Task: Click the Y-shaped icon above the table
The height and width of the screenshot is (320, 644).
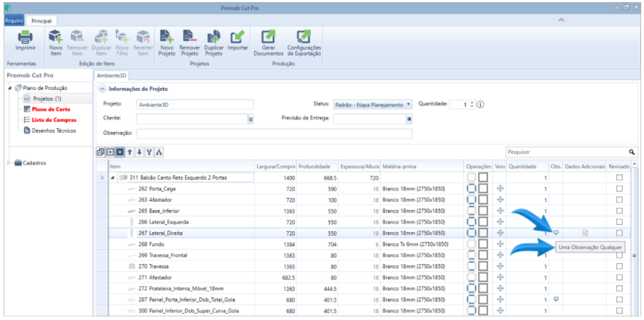Action: [149, 152]
